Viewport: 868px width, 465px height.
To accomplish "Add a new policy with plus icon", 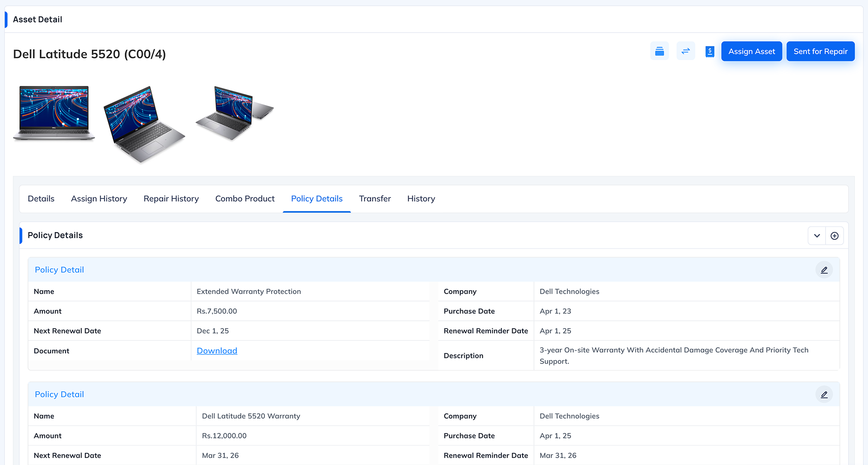I will 835,236.
